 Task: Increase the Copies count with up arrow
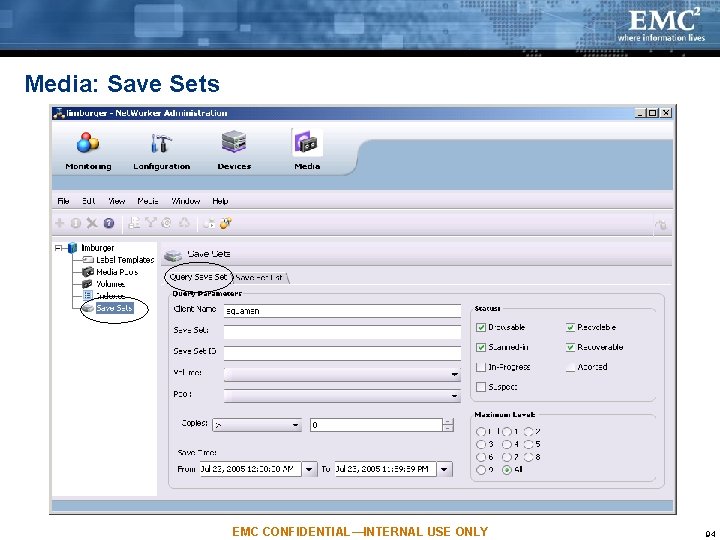[448, 422]
